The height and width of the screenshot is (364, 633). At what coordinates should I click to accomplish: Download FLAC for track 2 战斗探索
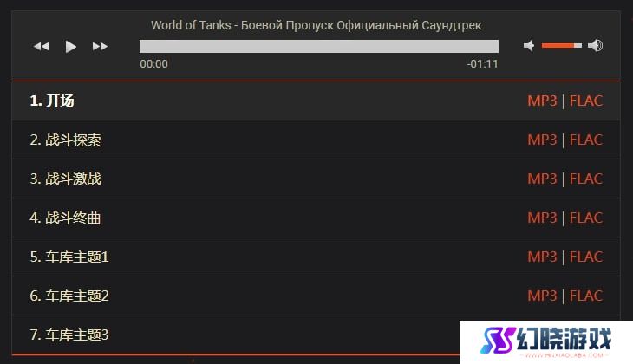586,140
